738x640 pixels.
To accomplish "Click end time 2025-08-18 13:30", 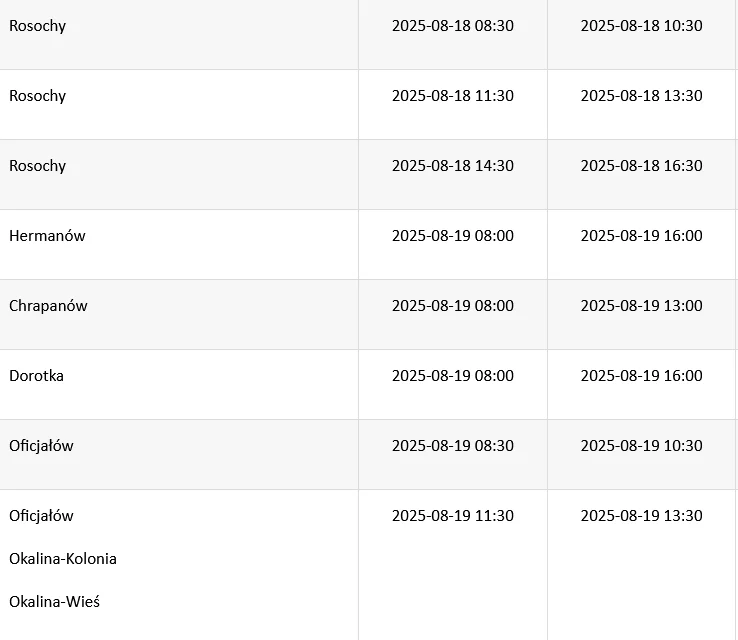I will [641, 96].
